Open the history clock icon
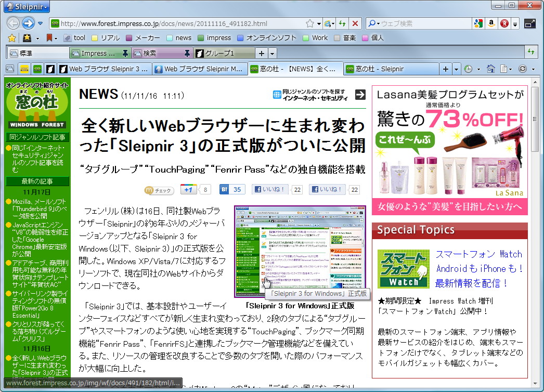 469,69
